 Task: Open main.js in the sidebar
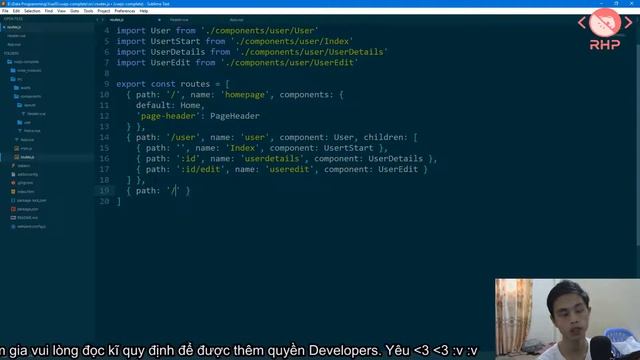pyautogui.click(x=26, y=148)
